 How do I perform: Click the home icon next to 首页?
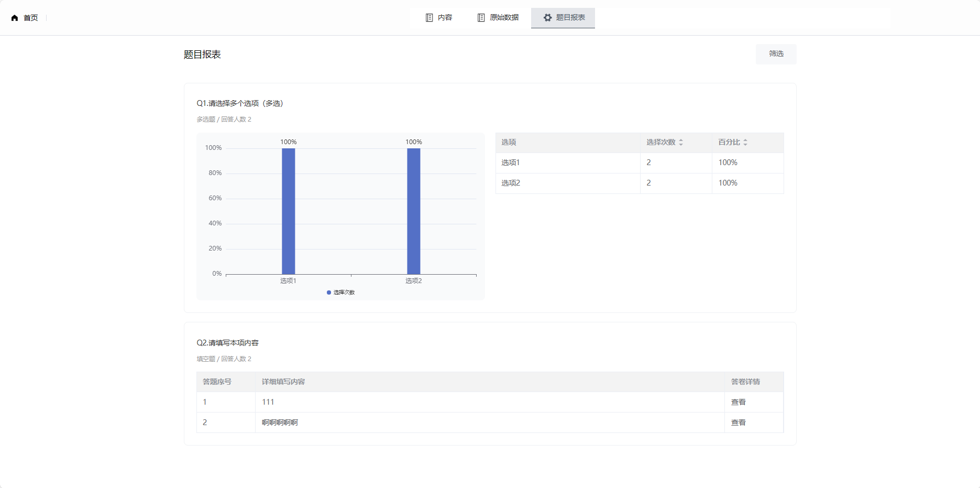(x=15, y=18)
